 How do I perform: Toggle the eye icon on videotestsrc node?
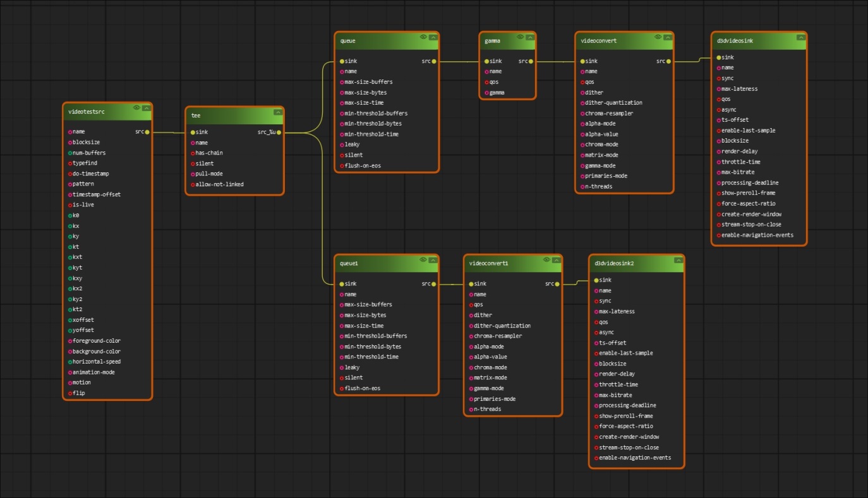(x=136, y=108)
